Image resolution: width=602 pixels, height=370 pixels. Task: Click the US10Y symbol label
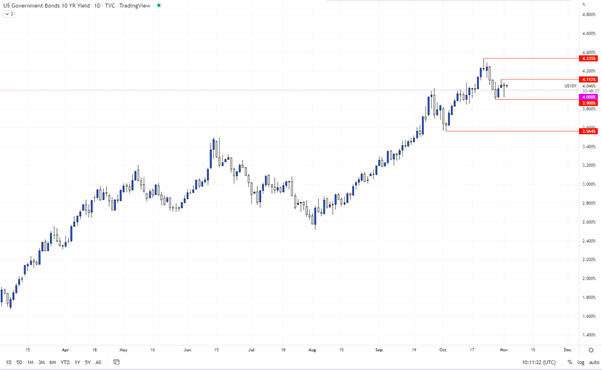tap(571, 86)
